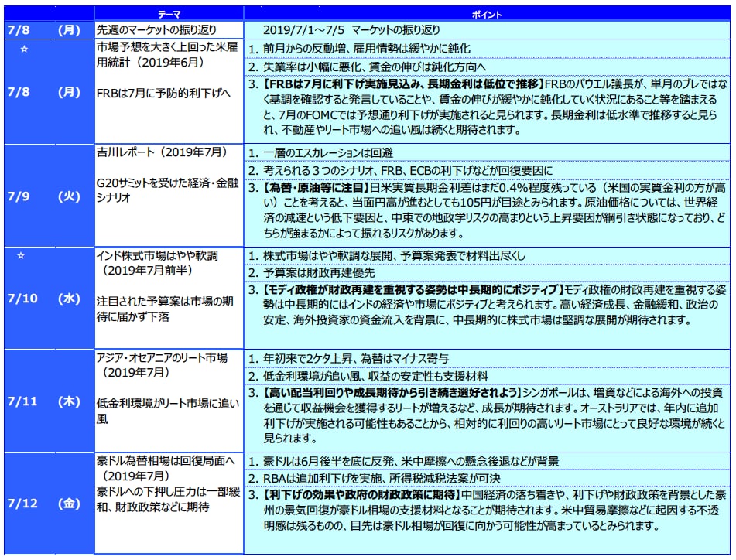Click the 2019/7/1～7/5 マーケットの振り返り text
Viewport: 736px width, 560px height.
(353, 30)
